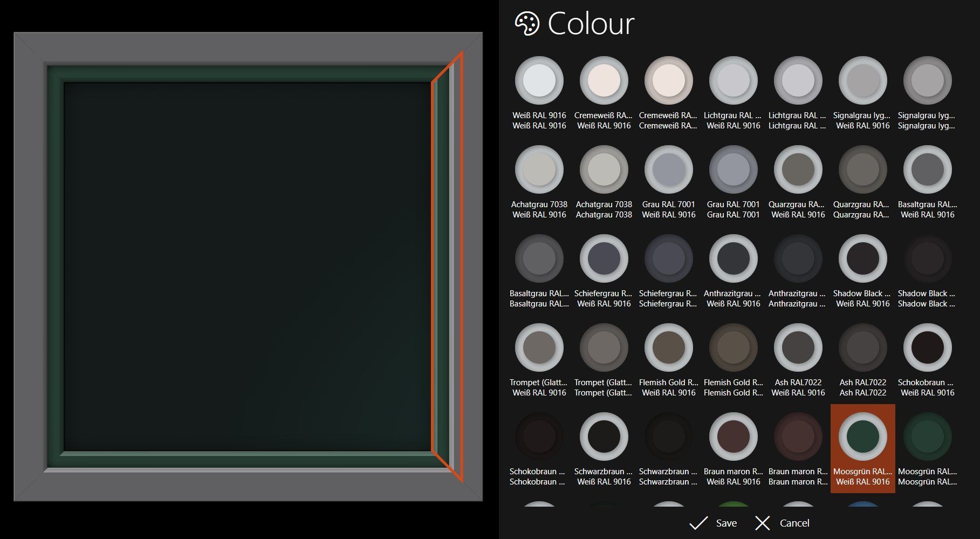This screenshot has width=980, height=539.
Task: Select Signalgrau on both sides swatch
Action: [x=927, y=81]
